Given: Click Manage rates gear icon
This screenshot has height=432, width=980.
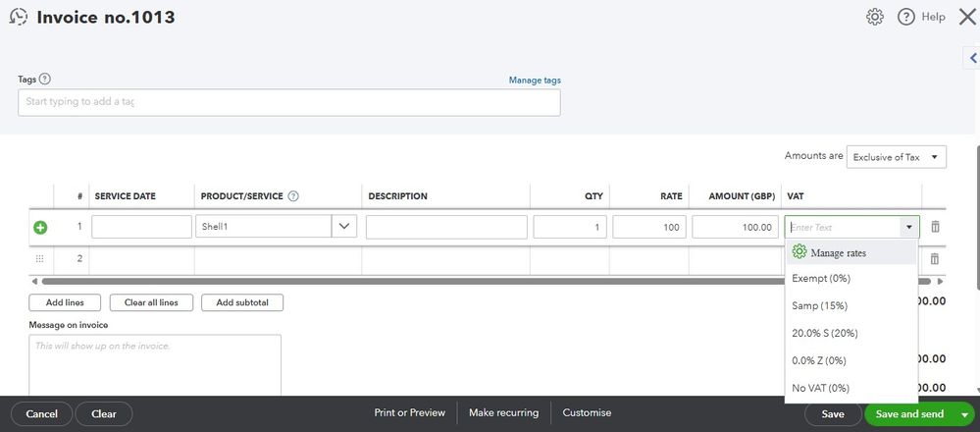Looking at the screenshot, I should click(799, 252).
